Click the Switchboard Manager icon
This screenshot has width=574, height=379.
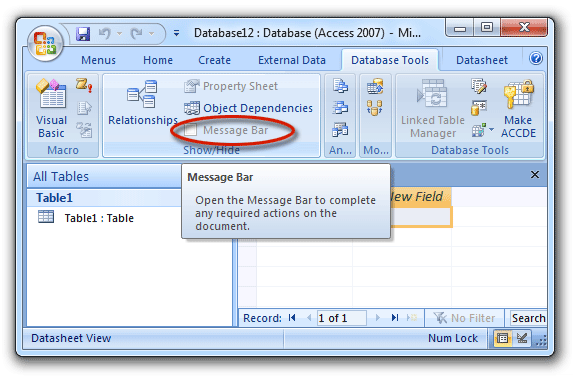coord(479,86)
